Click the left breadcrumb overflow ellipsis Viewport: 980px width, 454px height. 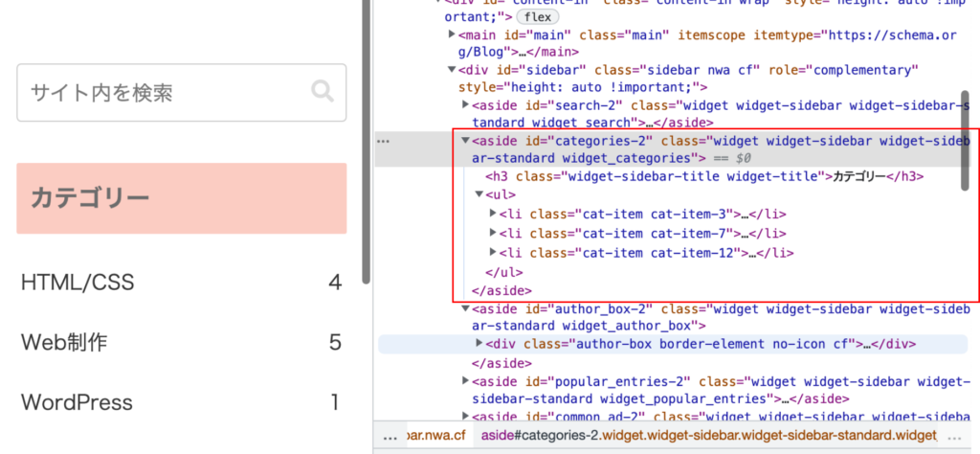(x=390, y=436)
